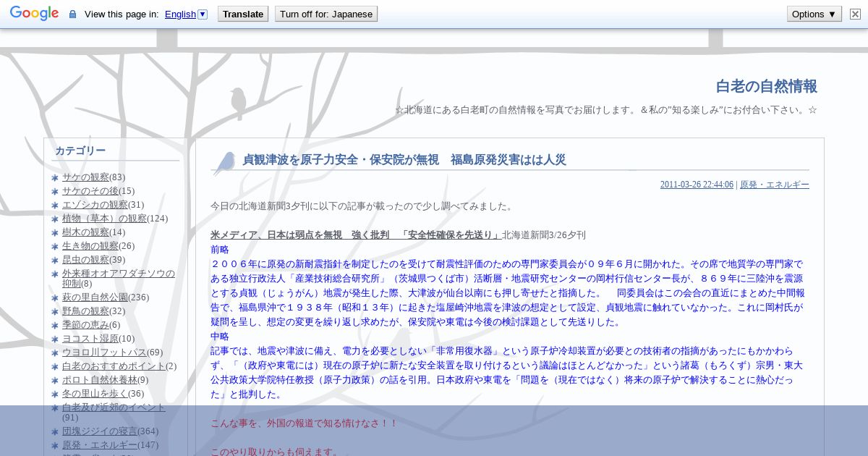Click the カテゴリー sidebar heading
The height and width of the screenshot is (456, 868).
[80, 151]
